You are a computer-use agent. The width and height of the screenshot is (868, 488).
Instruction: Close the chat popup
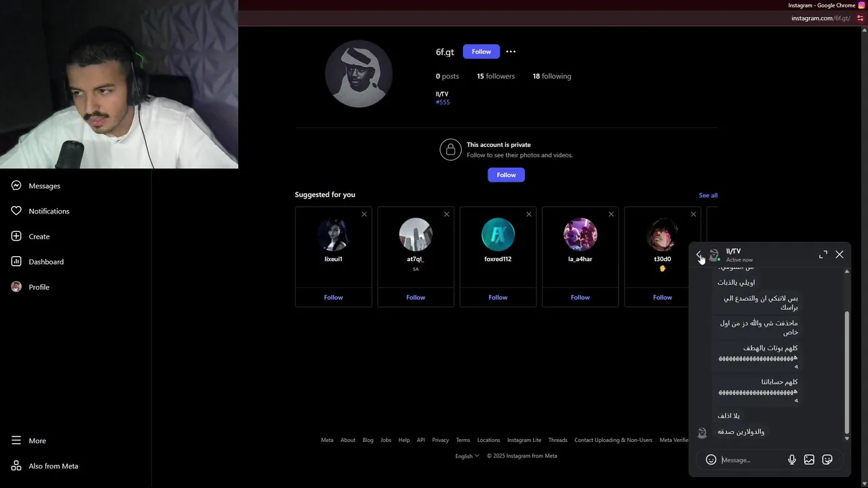point(840,254)
